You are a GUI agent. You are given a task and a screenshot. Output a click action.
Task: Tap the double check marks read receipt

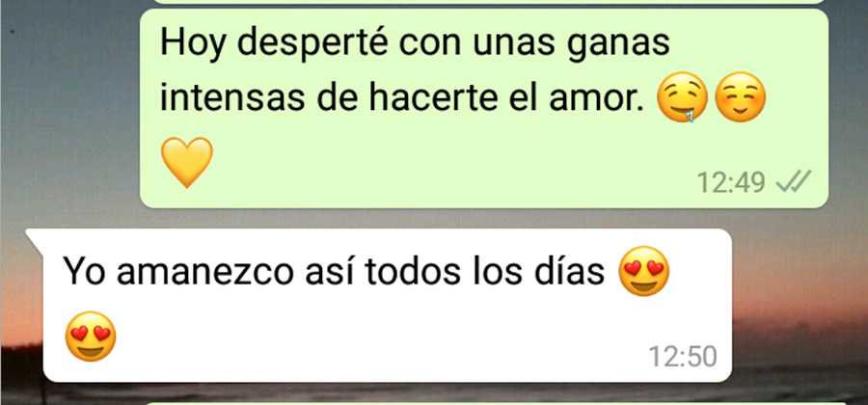[x=794, y=181]
